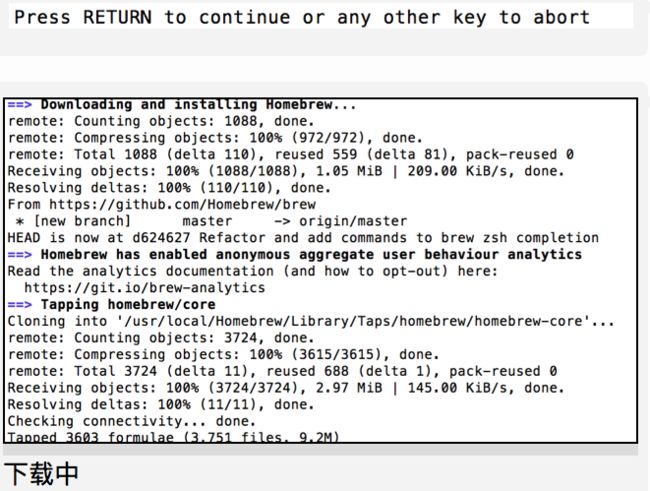Click the Press RETURN to continue line

pos(302,17)
